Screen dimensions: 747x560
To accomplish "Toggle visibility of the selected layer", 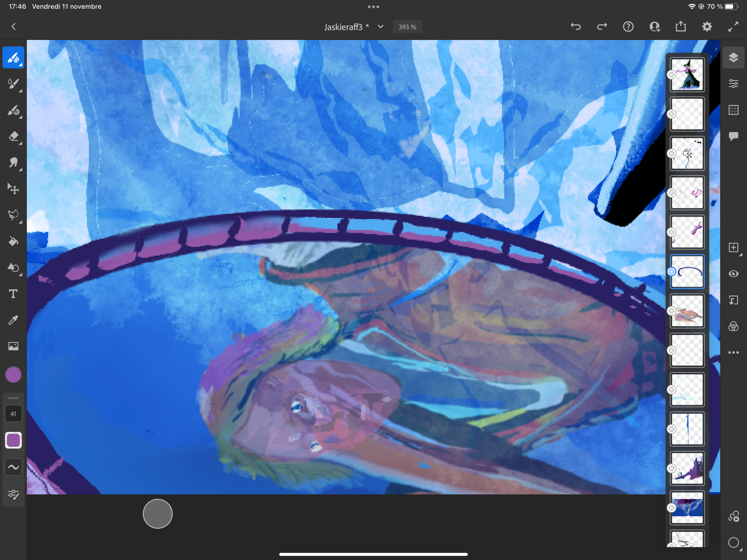I will click(733, 274).
